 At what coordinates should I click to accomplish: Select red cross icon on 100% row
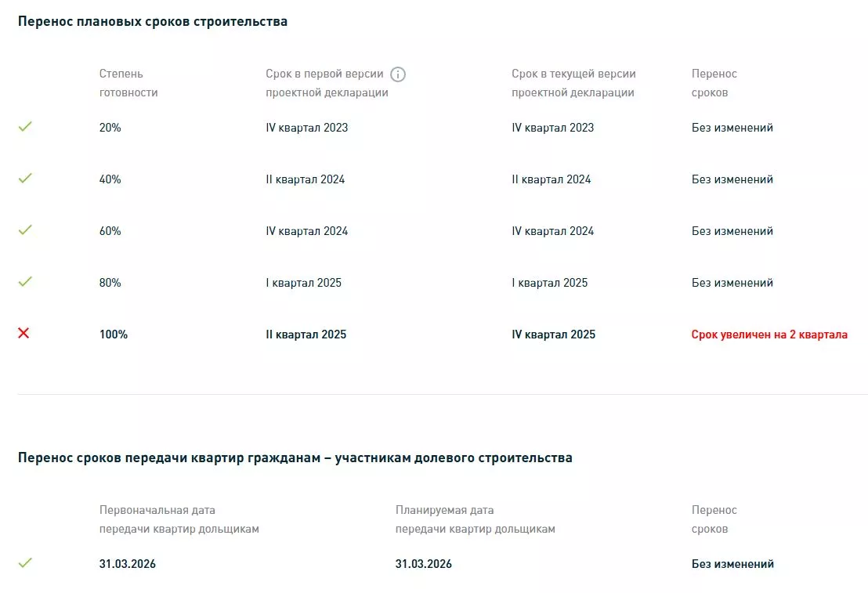tap(24, 333)
